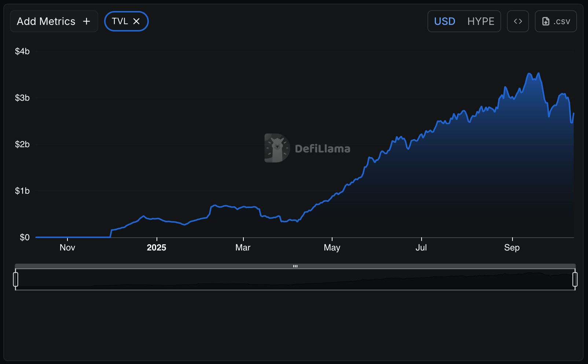Click the DefiLlama llama logo watermark
The image size is (588, 364).
coord(277,148)
